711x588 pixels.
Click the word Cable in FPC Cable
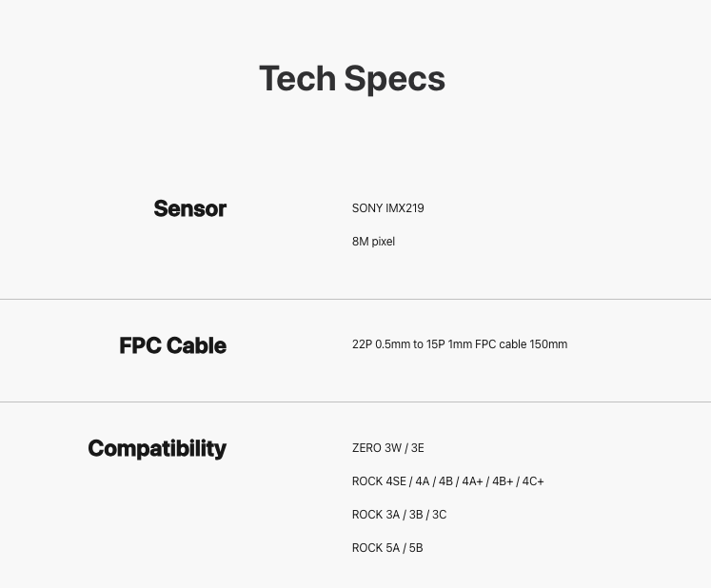(x=196, y=345)
